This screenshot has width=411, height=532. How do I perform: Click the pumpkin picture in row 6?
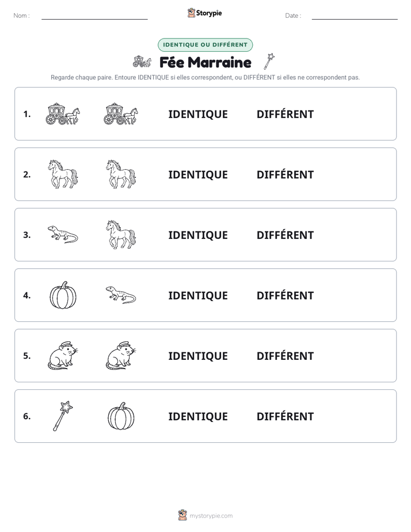click(121, 416)
